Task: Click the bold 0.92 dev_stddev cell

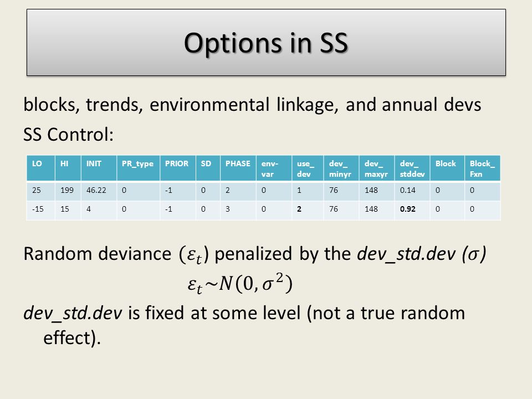Action: coord(412,210)
